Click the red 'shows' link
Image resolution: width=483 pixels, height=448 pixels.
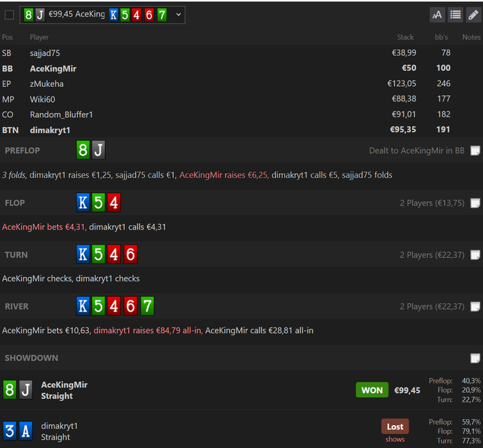click(x=395, y=439)
